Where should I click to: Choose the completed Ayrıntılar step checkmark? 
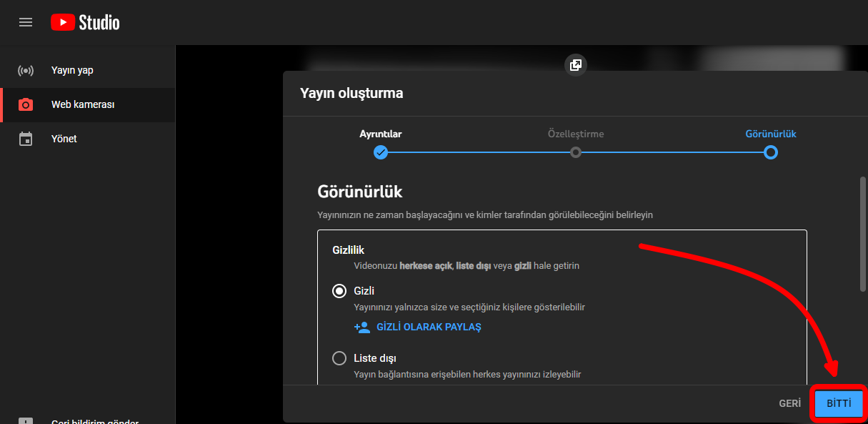(381, 152)
